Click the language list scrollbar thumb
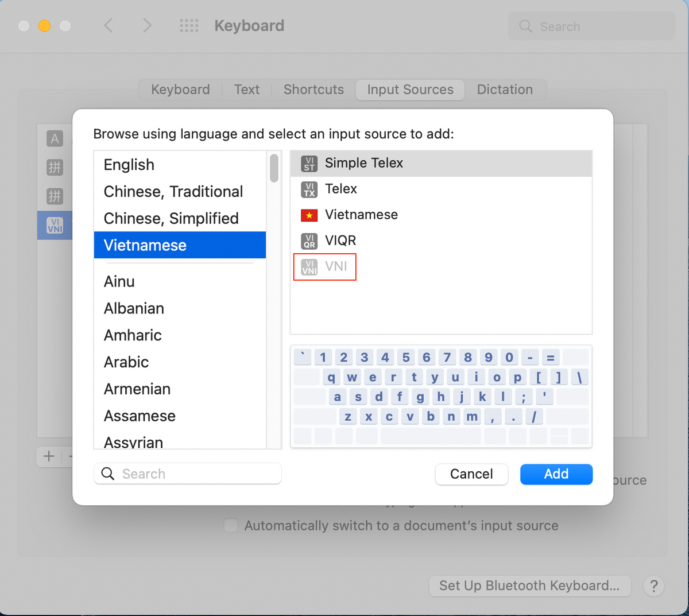 coord(274,168)
